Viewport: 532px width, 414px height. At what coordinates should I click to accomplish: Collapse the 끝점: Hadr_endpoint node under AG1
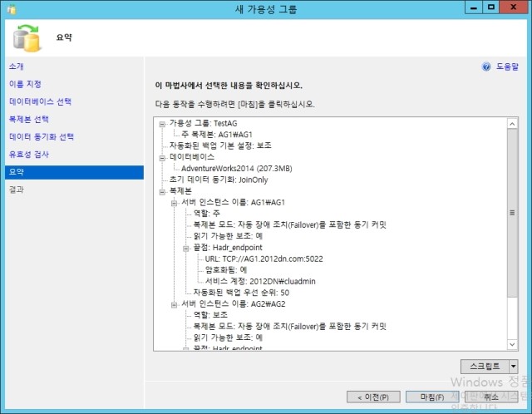click(186, 249)
